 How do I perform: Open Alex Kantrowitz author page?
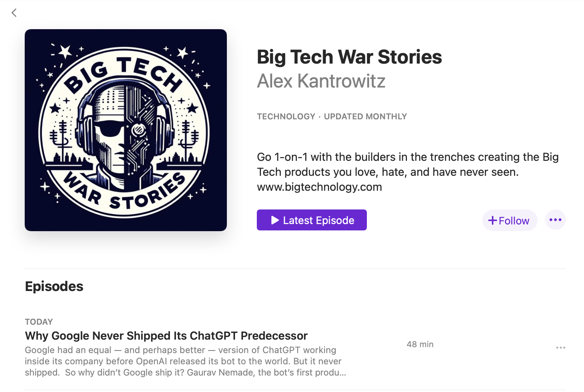(x=321, y=81)
